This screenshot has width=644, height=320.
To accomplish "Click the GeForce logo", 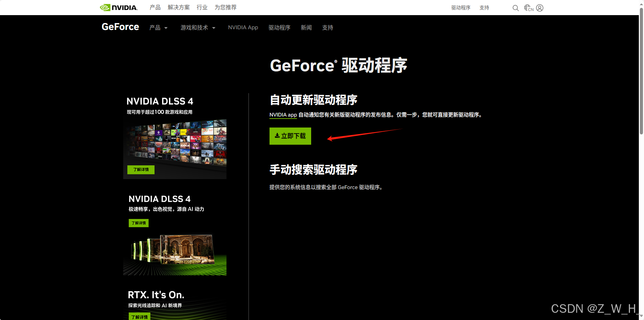I will point(120,27).
